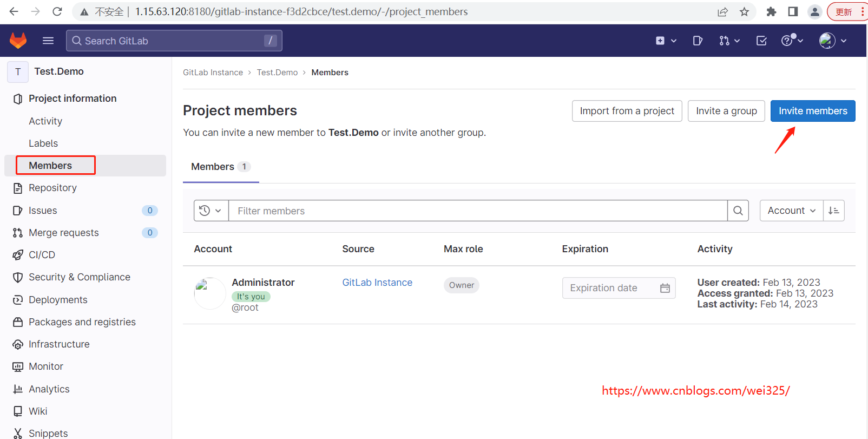
Task: Open Deployments in sidebar
Action: coord(58,300)
